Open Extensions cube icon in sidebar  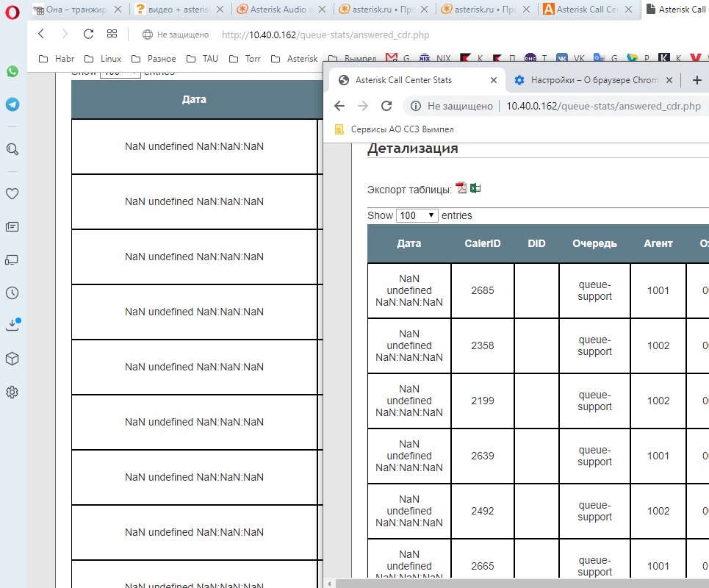(x=12, y=359)
